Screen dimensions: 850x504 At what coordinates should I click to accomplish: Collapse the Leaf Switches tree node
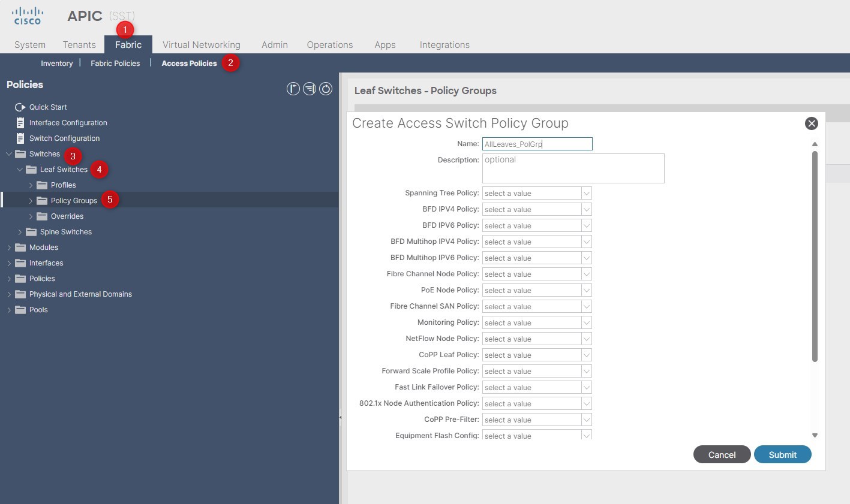20,170
